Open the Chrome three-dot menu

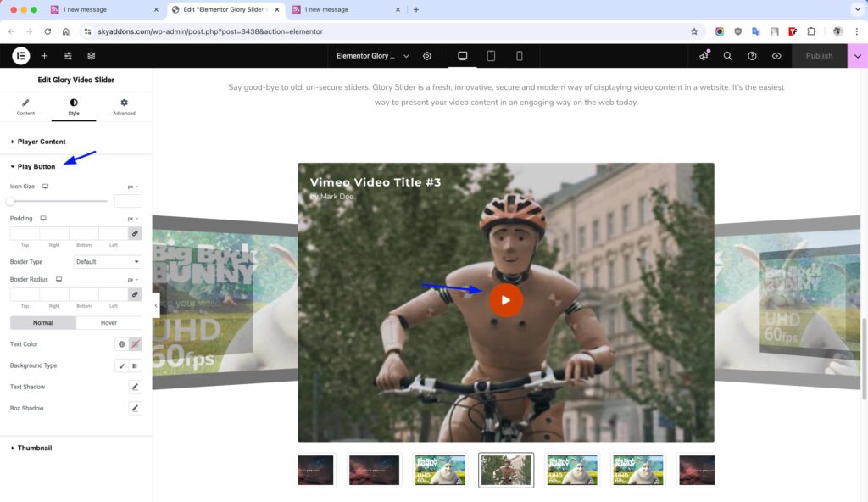[x=856, y=31]
